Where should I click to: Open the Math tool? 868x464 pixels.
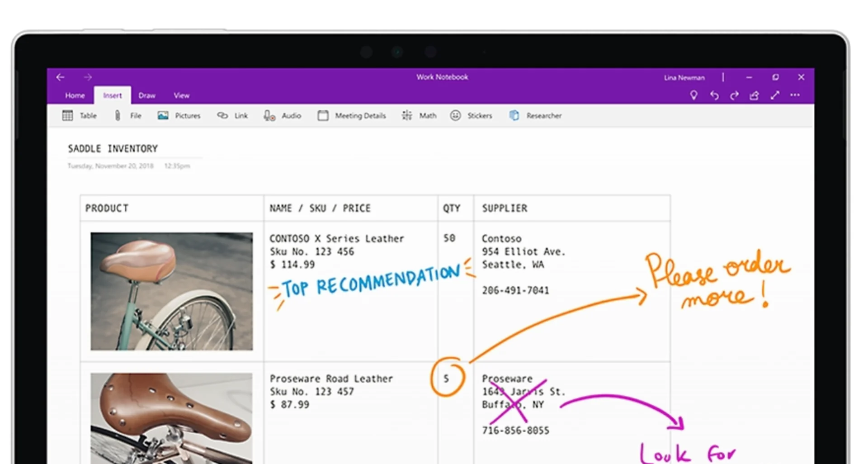point(419,116)
